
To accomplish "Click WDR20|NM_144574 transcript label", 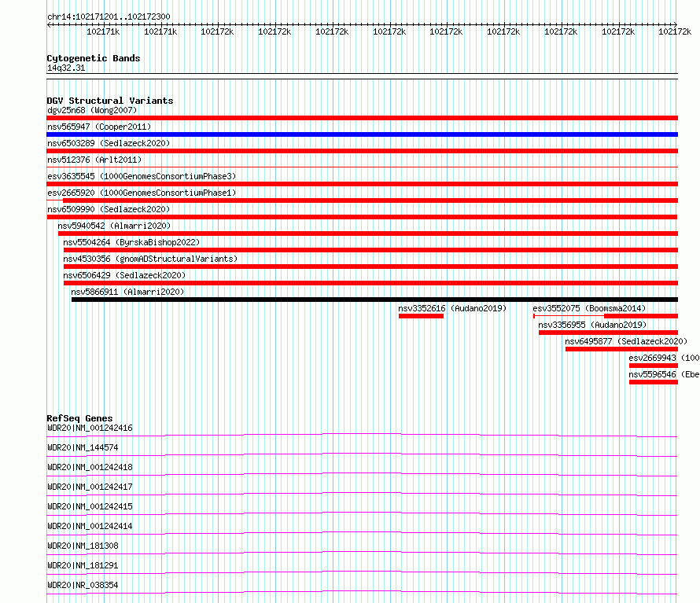I will click(x=83, y=447).
